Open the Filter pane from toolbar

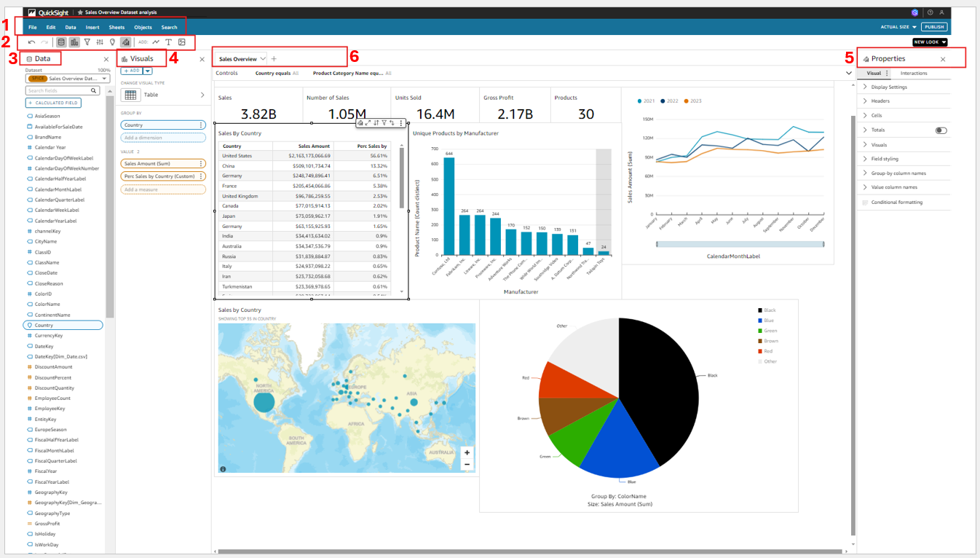[x=87, y=42]
